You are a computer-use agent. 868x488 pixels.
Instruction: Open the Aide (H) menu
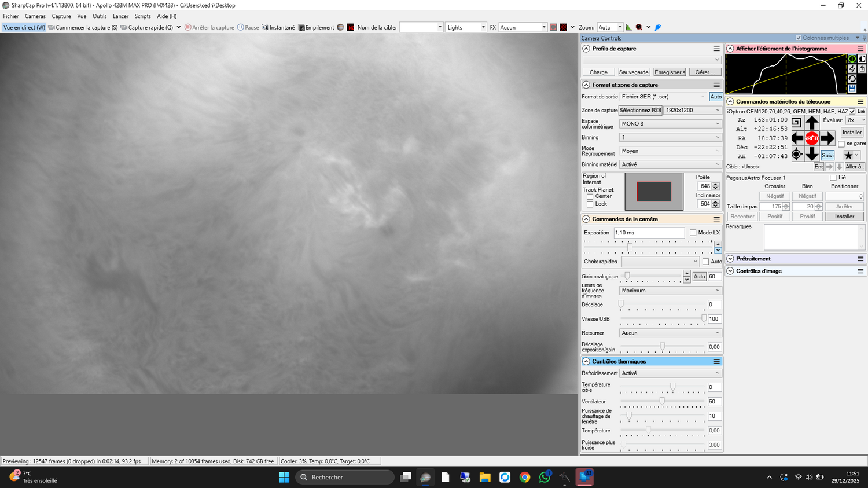167,16
